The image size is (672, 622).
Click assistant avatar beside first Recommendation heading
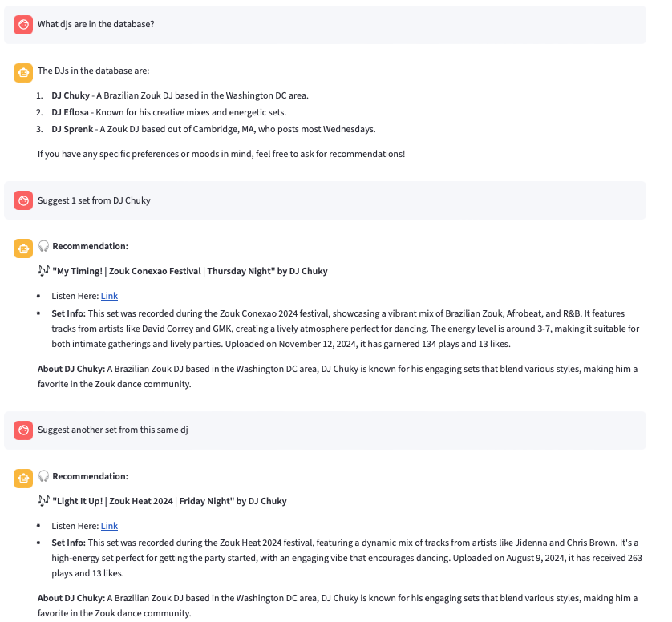[23, 248]
